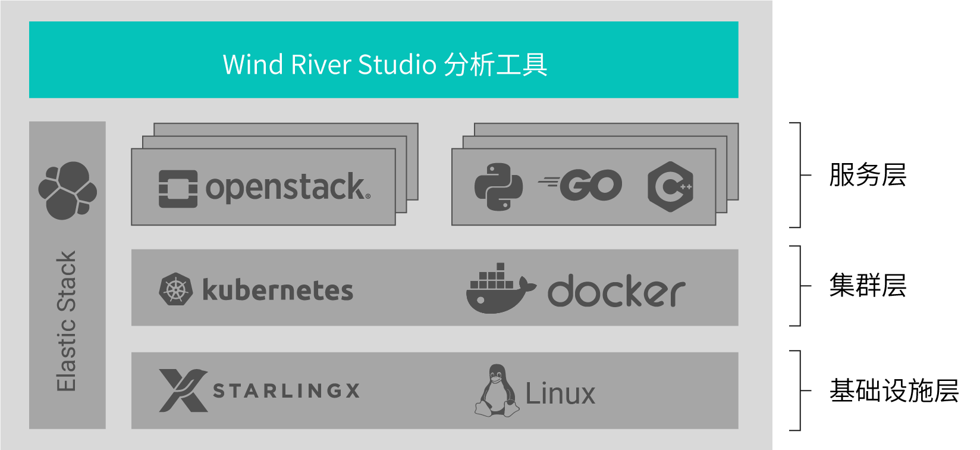The width and height of the screenshot is (980, 450).
Task: Click the vertical Elastic Stack label
Action: [x=66, y=321]
